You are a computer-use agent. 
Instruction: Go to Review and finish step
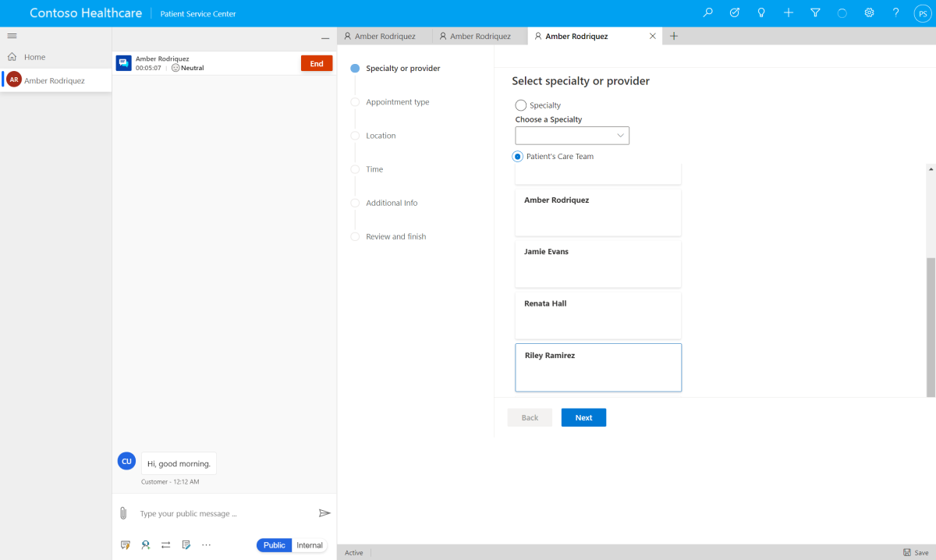[x=395, y=236]
